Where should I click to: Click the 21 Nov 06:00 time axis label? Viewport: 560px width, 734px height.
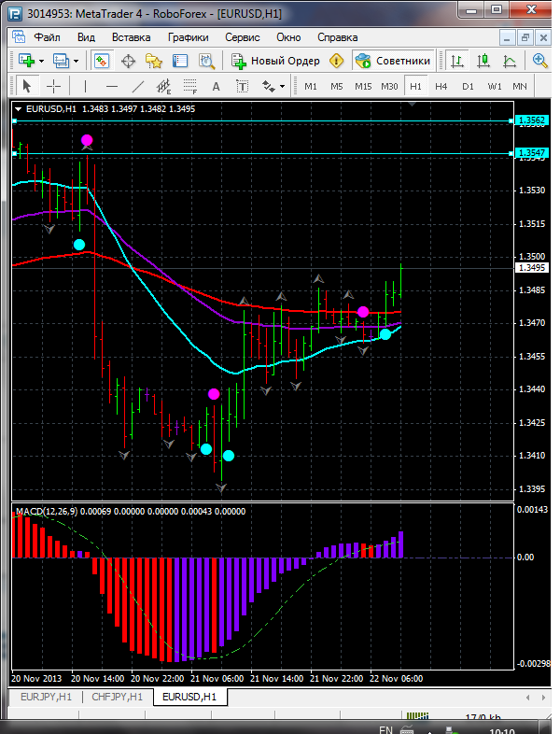[x=217, y=678]
